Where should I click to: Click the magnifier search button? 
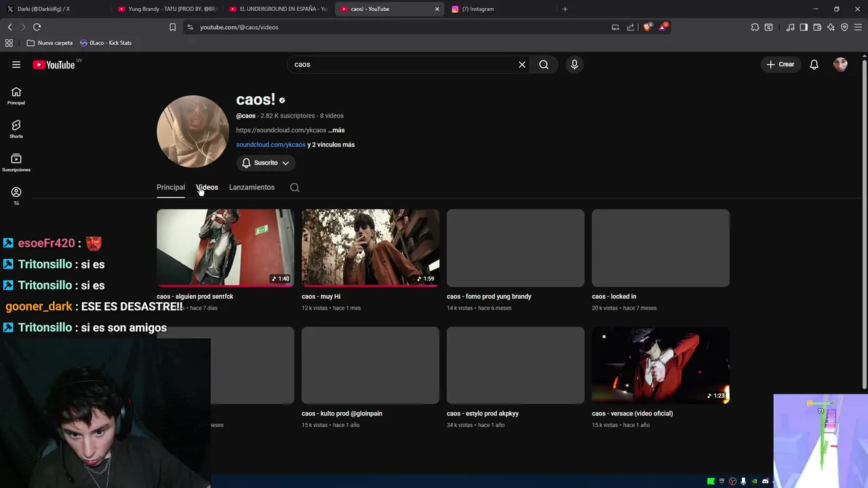pos(544,64)
